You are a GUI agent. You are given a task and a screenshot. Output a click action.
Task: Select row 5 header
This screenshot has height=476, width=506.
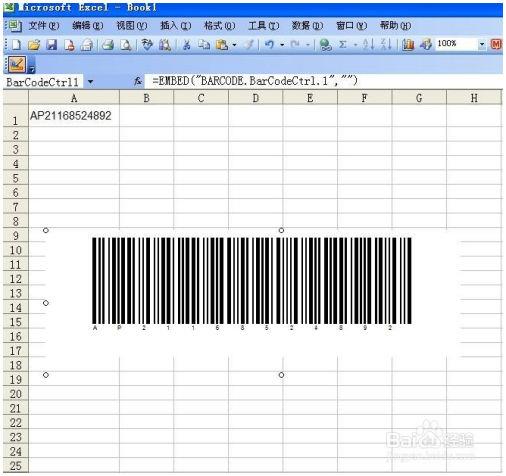click(16, 178)
